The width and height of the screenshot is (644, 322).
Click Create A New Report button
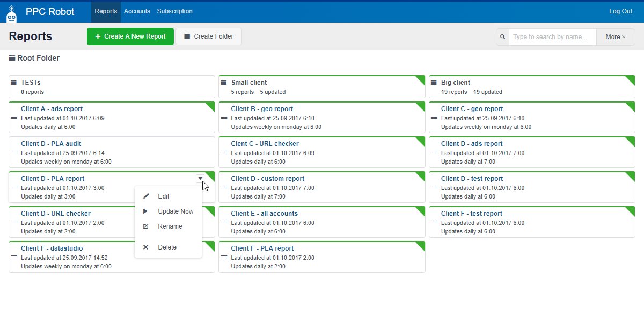pyautogui.click(x=130, y=36)
